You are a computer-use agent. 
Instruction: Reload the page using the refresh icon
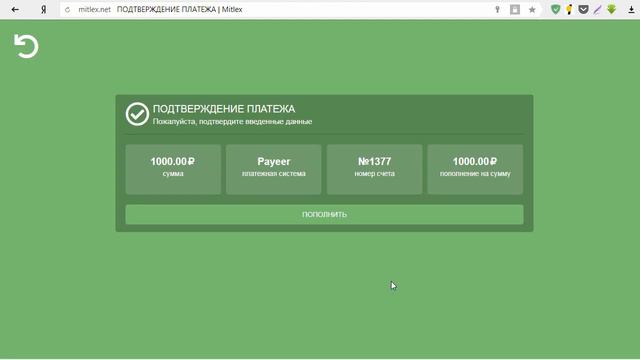coord(67,9)
